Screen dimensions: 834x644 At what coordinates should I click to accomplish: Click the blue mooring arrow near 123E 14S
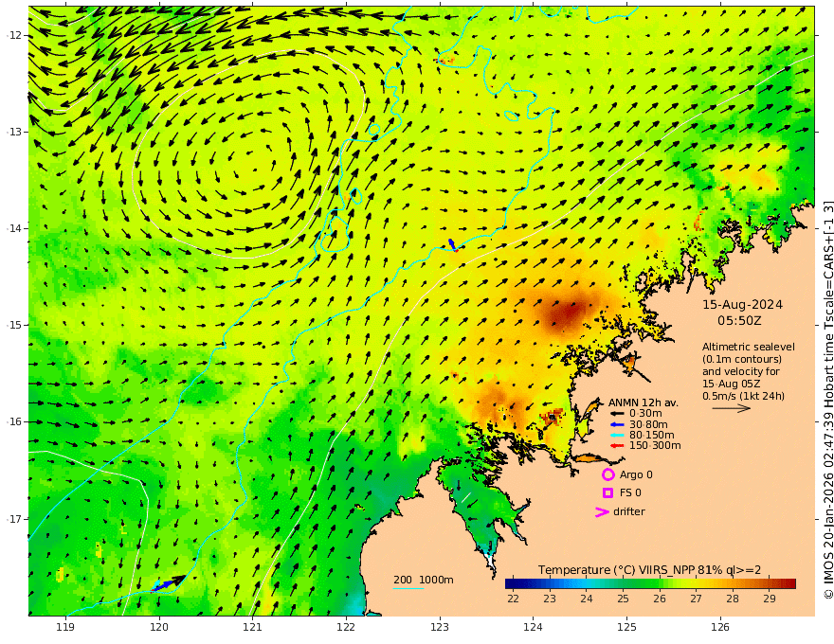452,244
